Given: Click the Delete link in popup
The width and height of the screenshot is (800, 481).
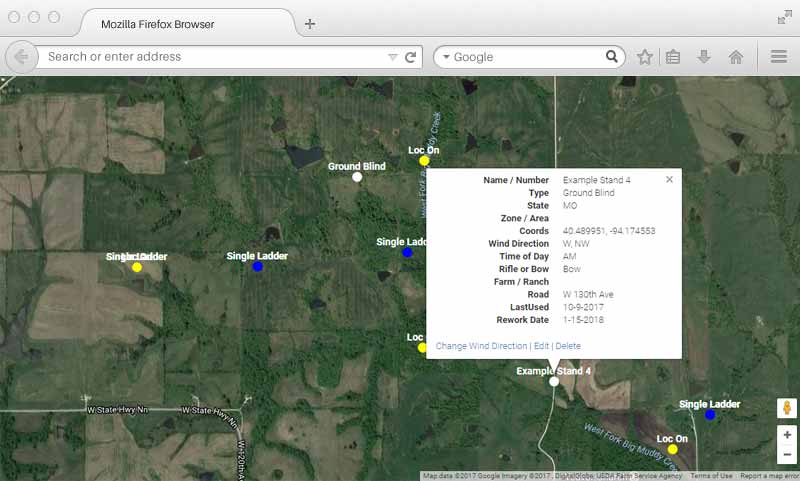Looking at the screenshot, I should (568, 346).
